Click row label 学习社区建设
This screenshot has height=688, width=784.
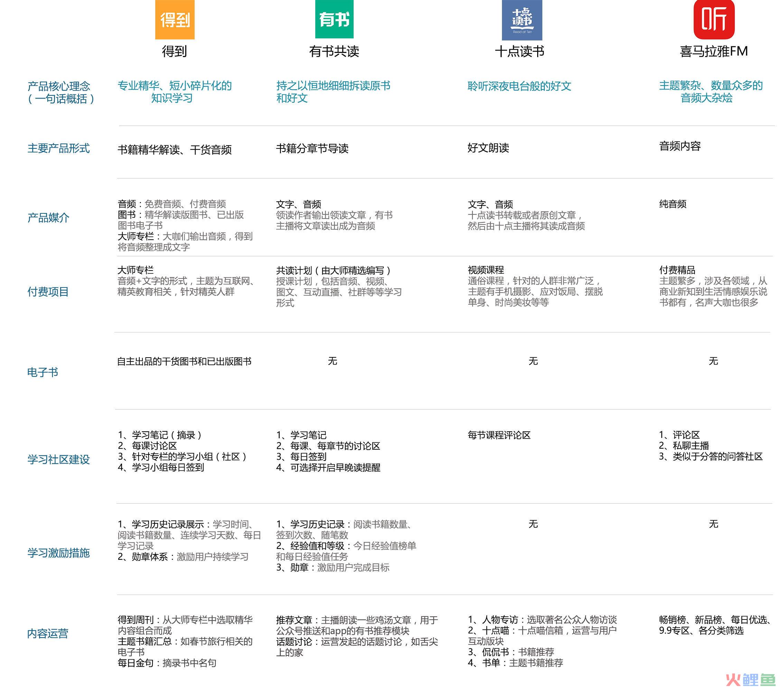coord(58,459)
